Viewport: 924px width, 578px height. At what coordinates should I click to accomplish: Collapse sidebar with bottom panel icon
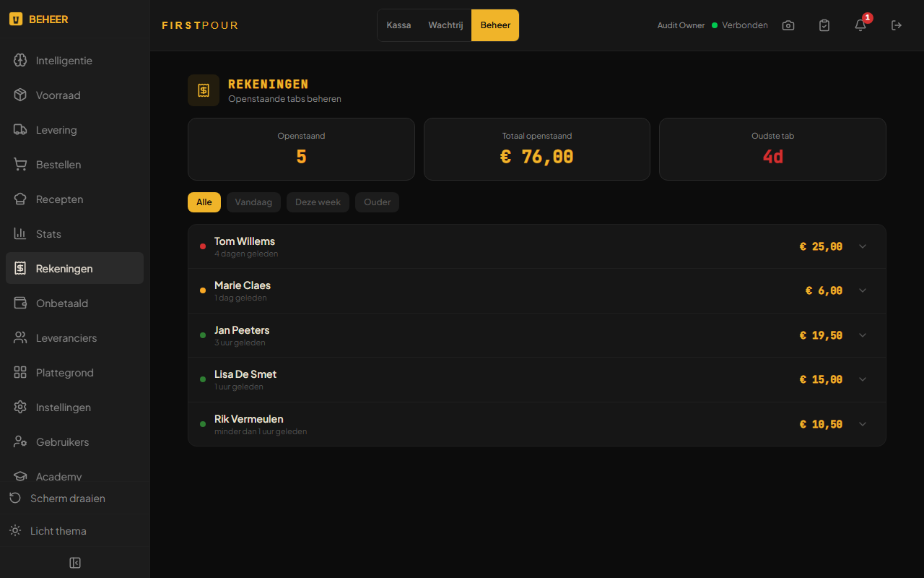pos(75,563)
